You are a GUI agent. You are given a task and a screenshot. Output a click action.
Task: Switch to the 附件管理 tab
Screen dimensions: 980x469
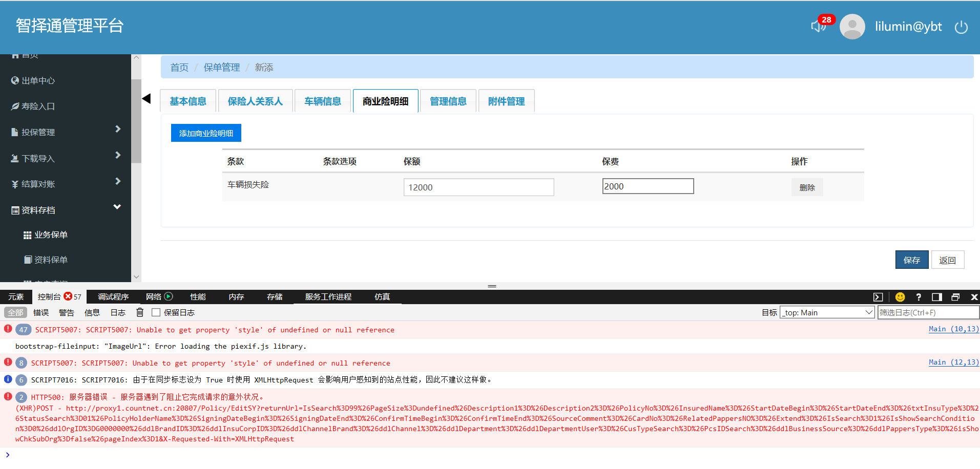(507, 101)
